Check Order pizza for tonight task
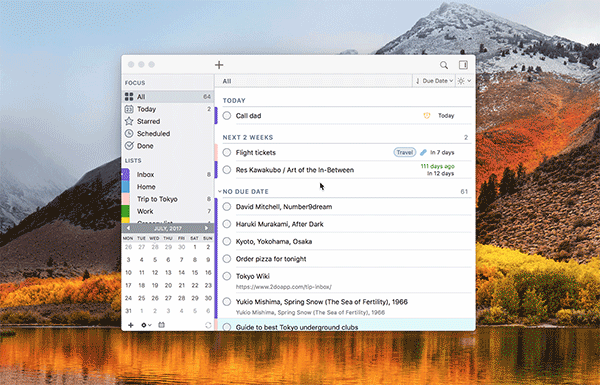This screenshot has width=600, height=385. click(x=227, y=259)
